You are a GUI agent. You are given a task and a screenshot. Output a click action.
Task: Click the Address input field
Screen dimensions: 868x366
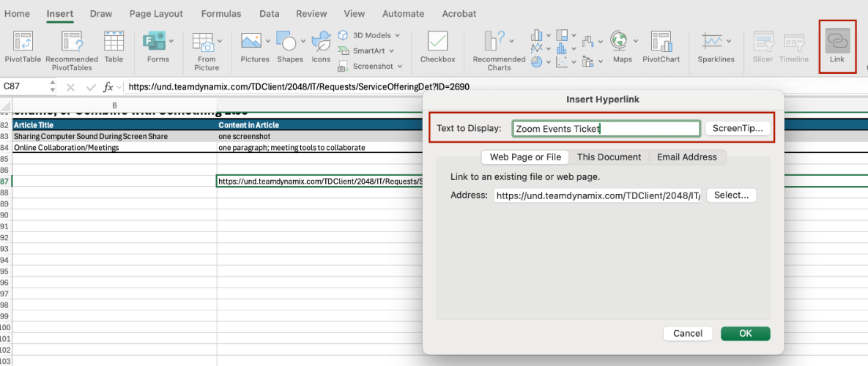pyautogui.click(x=598, y=195)
